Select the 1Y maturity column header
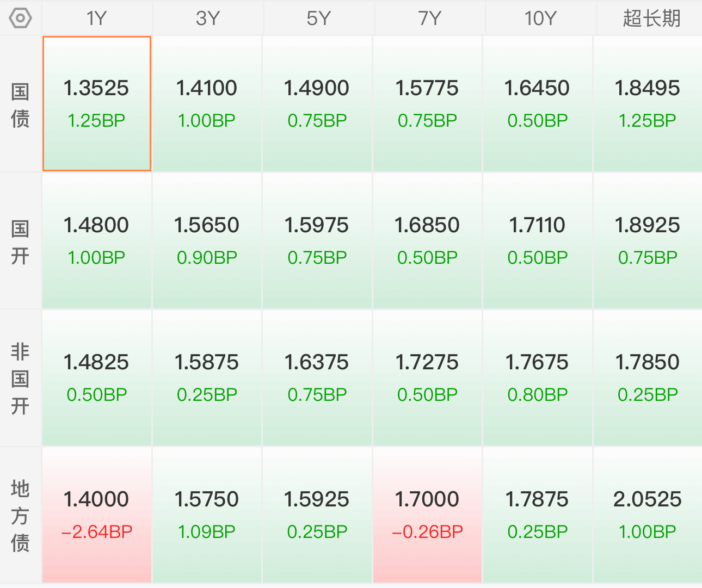Screen dimensions: 702x588 (97, 18)
